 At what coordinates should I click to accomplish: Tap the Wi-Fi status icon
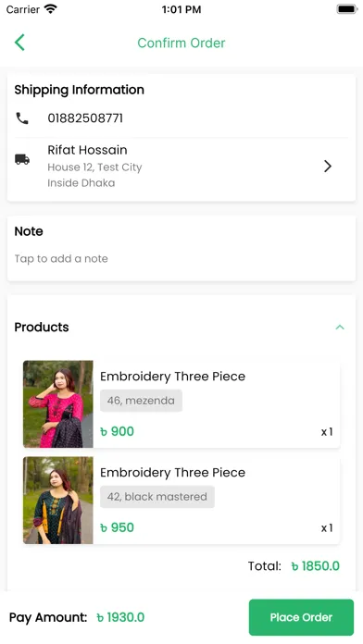point(51,8)
